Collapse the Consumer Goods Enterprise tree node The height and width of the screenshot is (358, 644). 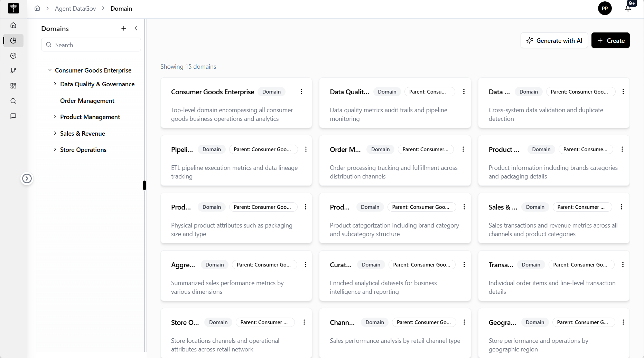(50, 70)
